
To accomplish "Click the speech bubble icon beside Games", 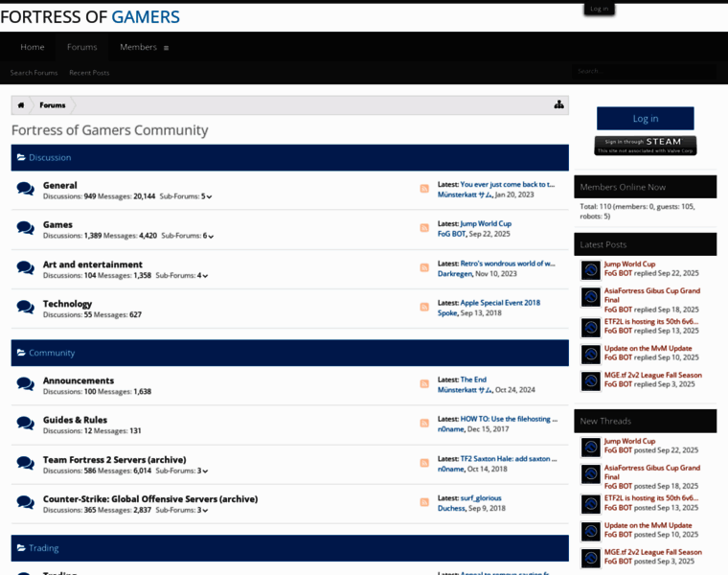I will pyautogui.click(x=25, y=228).
